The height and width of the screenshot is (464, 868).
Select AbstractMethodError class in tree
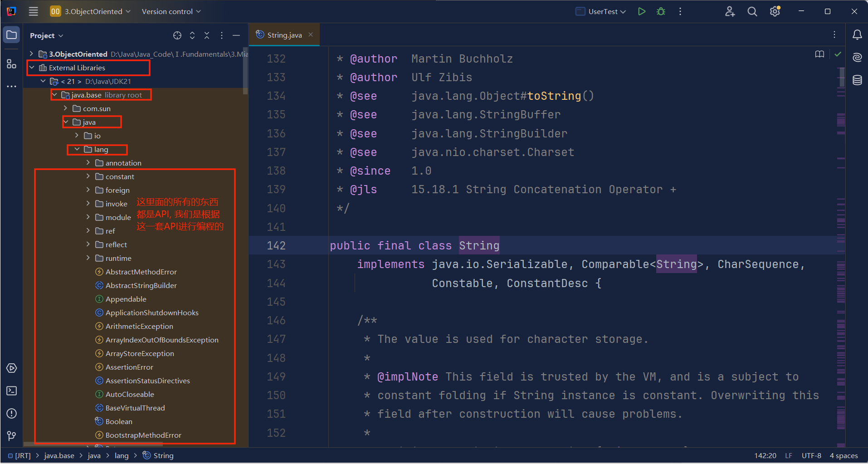point(141,272)
